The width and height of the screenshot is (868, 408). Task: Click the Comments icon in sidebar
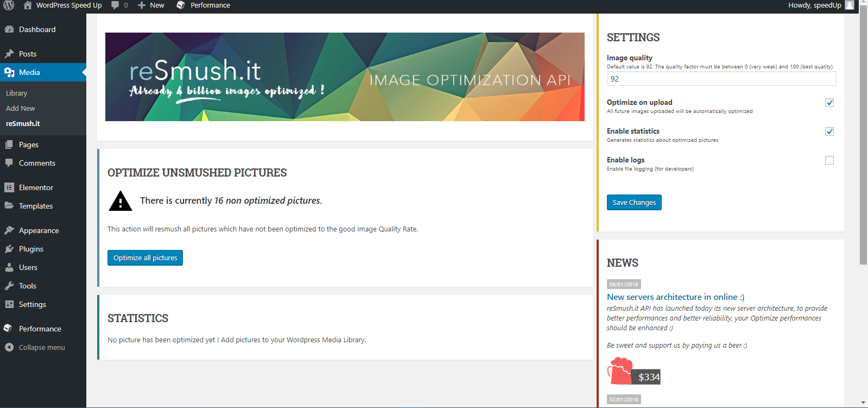point(9,163)
